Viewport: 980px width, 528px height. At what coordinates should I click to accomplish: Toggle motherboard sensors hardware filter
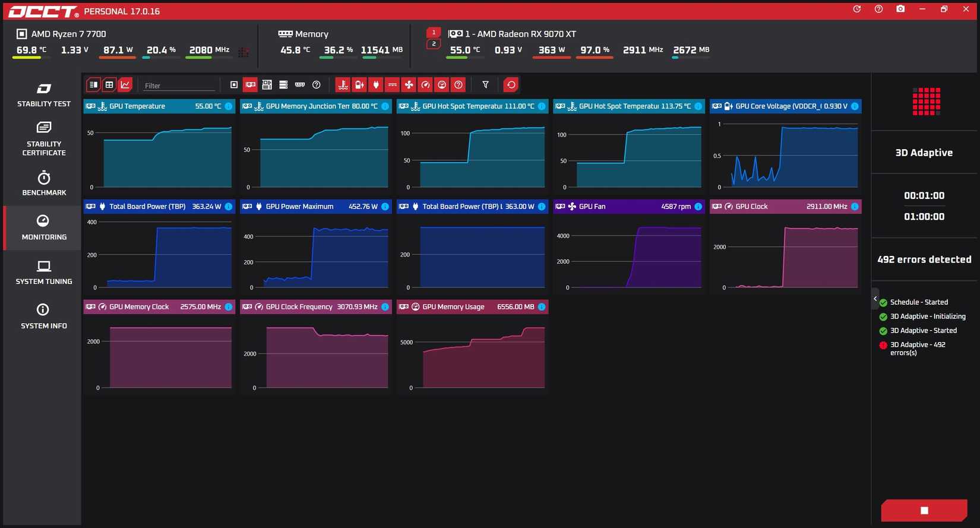[x=267, y=85]
